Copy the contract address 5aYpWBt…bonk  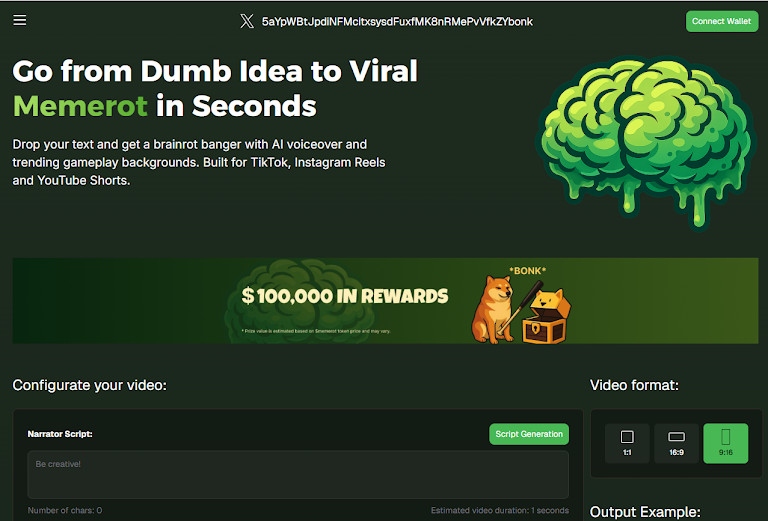click(397, 22)
